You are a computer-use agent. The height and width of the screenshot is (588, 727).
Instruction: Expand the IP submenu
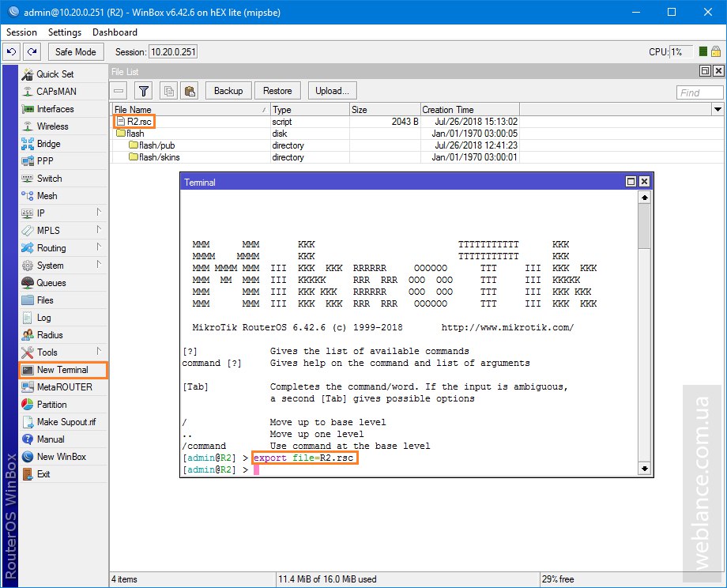click(63, 213)
